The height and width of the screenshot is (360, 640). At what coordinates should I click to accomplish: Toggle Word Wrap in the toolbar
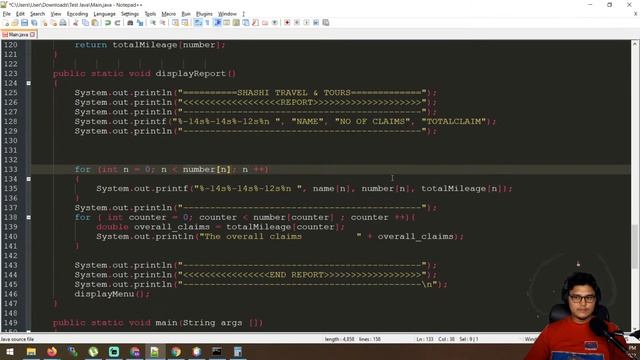(x=198, y=22)
